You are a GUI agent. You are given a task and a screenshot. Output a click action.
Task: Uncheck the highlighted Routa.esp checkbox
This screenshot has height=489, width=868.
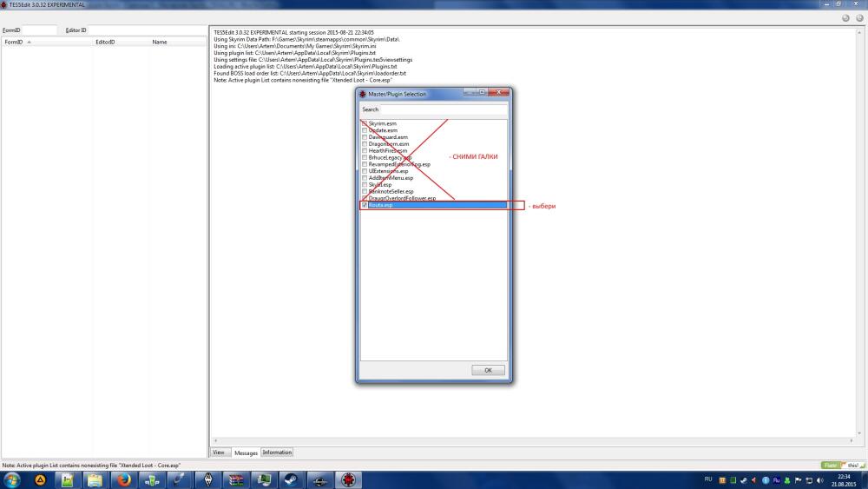(x=365, y=205)
